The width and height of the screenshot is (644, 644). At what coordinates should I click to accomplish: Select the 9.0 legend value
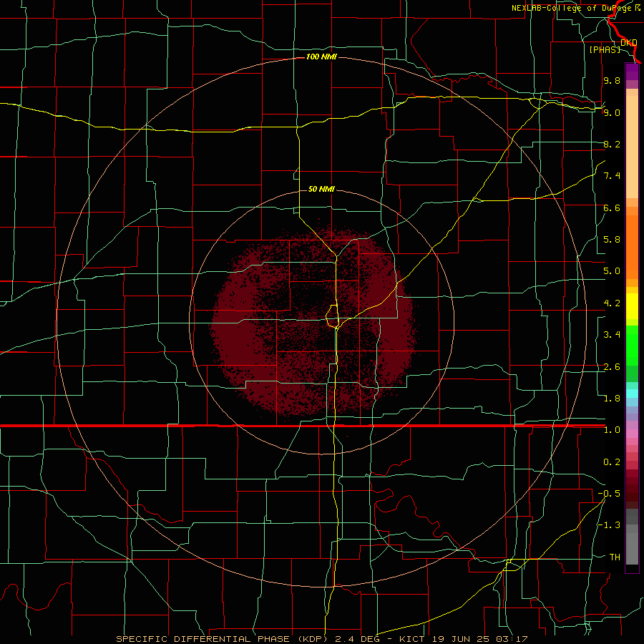pyautogui.click(x=612, y=112)
